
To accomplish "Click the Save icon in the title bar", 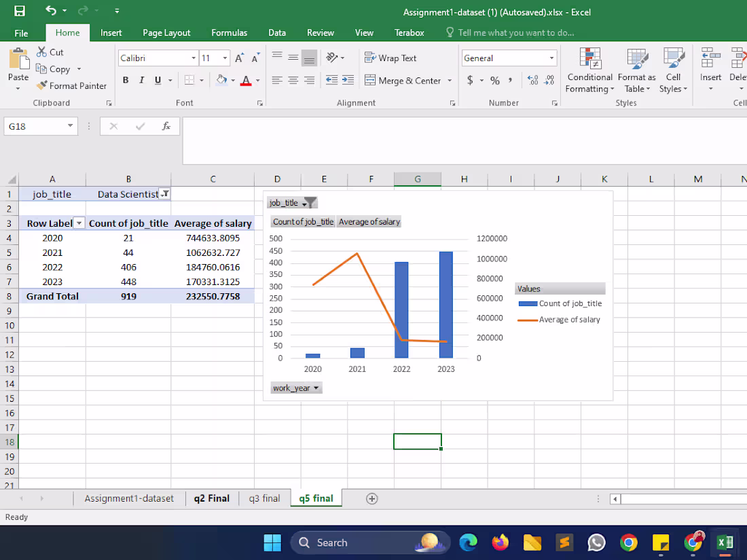I will (20, 11).
